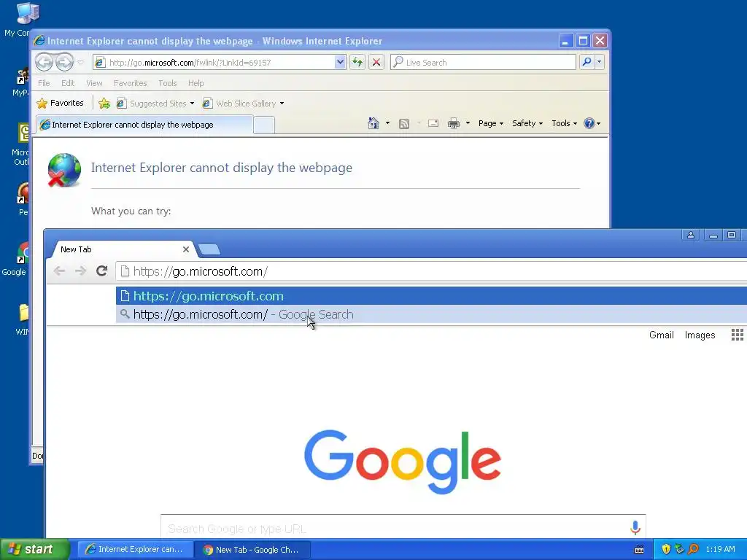
Task: Click the IE Refresh button
Action: (357, 63)
